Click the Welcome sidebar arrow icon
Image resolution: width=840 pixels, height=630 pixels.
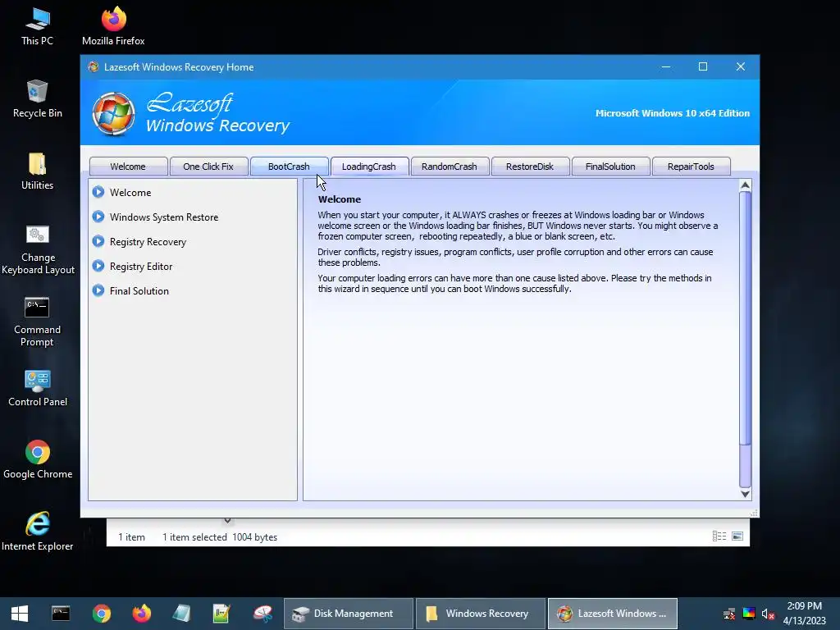pos(98,192)
